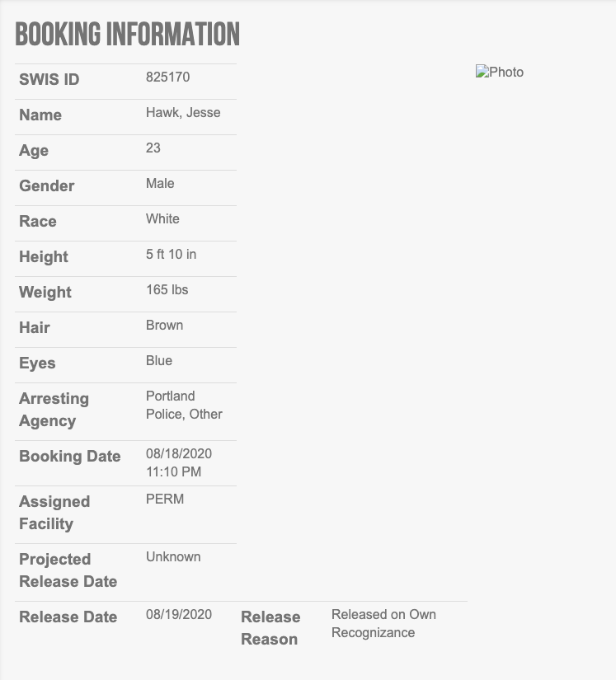
Task: Click the Booking Information heading
Action: [x=128, y=35]
